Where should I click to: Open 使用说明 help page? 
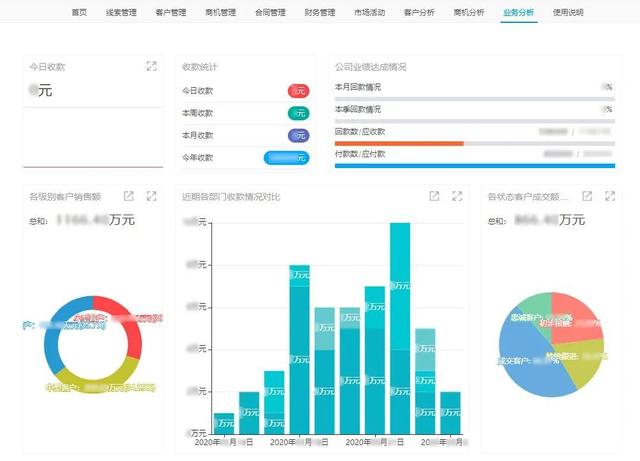(567, 12)
